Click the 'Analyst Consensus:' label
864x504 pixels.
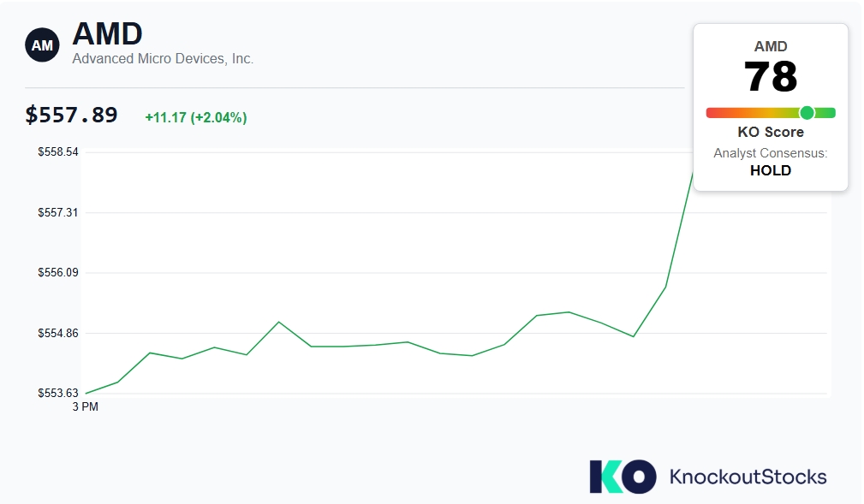point(771,153)
